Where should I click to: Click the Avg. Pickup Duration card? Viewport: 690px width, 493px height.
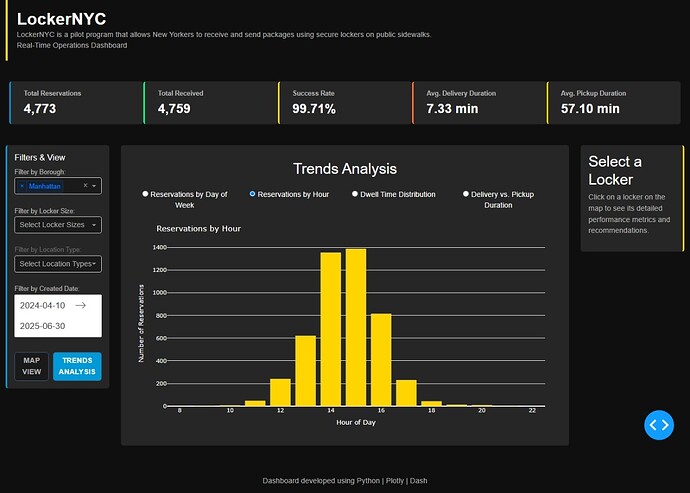pos(613,103)
